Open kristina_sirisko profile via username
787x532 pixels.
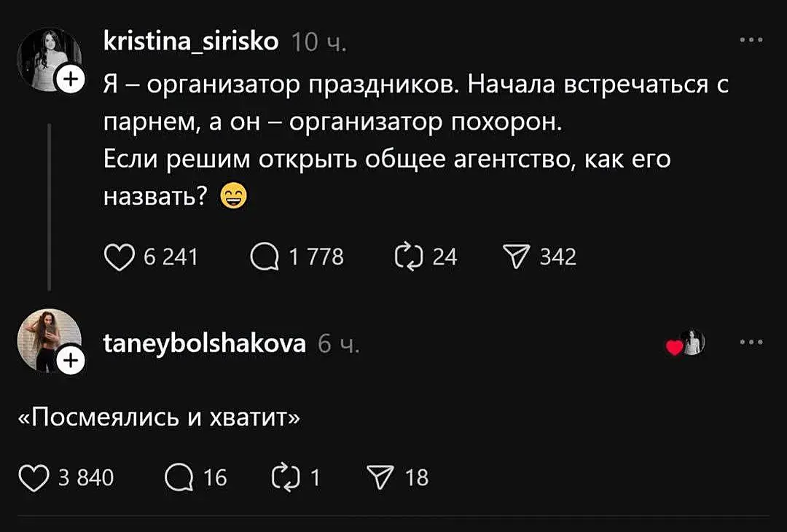coord(191,42)
